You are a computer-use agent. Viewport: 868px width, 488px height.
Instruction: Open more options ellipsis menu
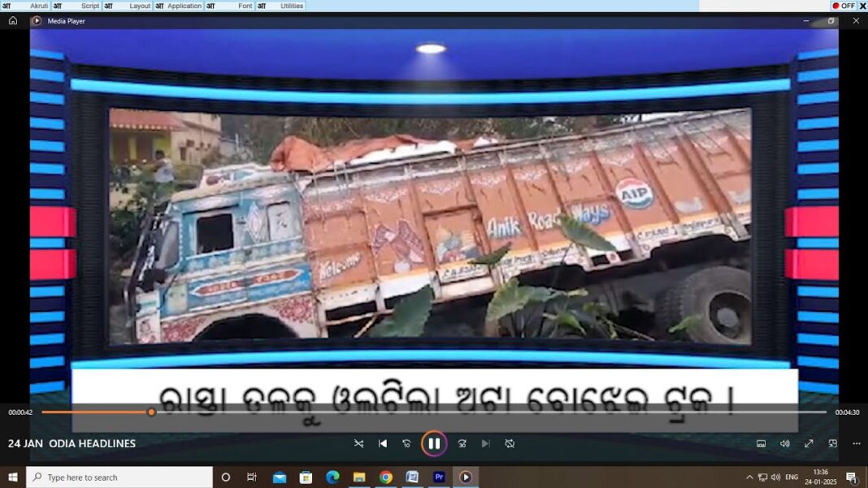[x=856, y=443]
